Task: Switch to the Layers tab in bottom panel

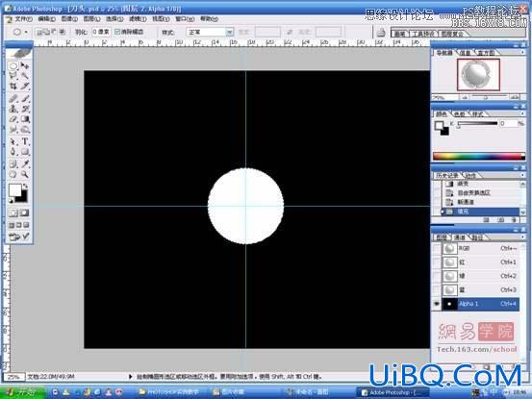Action: click(x=442, y=237)
